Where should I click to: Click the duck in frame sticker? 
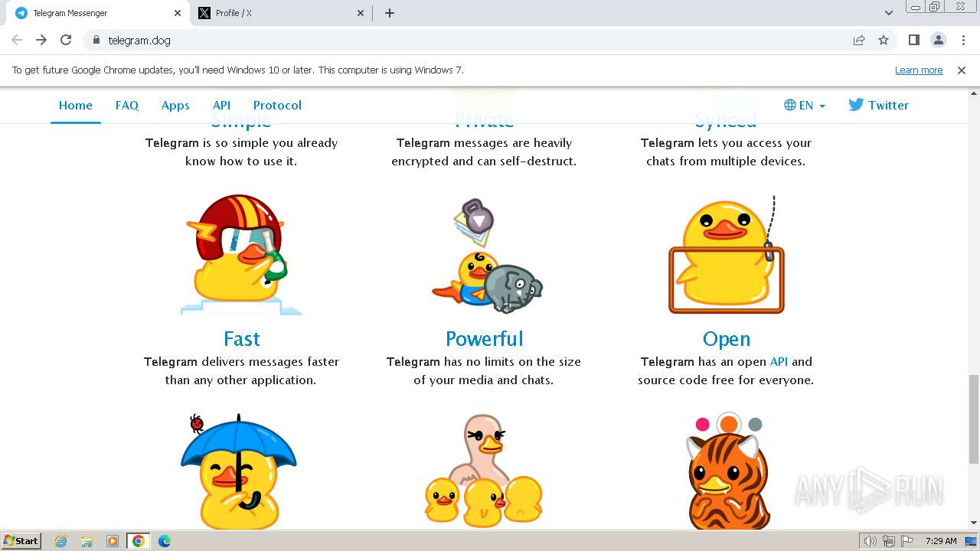(726, 255)
